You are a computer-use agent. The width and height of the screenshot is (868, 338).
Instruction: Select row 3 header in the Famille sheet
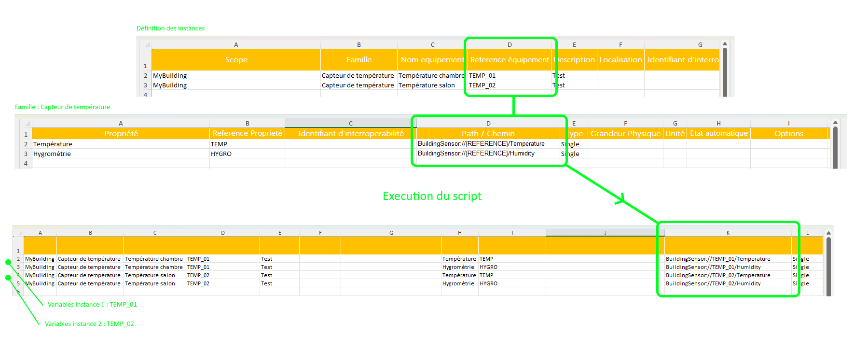pyautogui.click(x=26, y=154)
